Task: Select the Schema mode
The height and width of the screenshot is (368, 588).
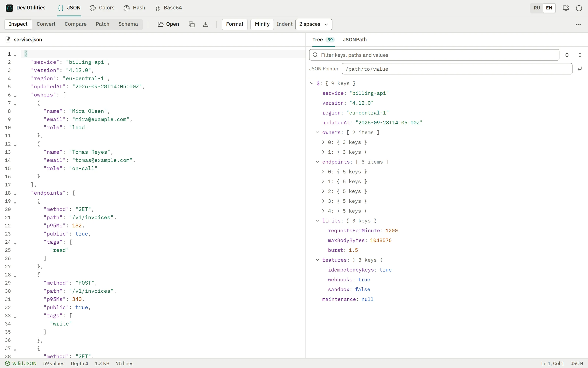Action: (x=128, y=24)
